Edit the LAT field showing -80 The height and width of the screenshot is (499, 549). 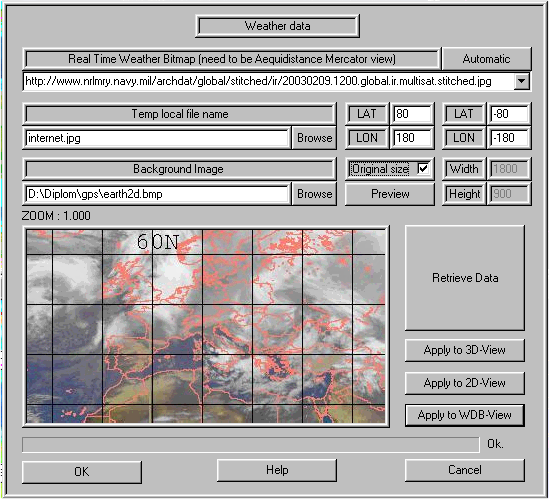pyautogui.click(x=509, y=114)
